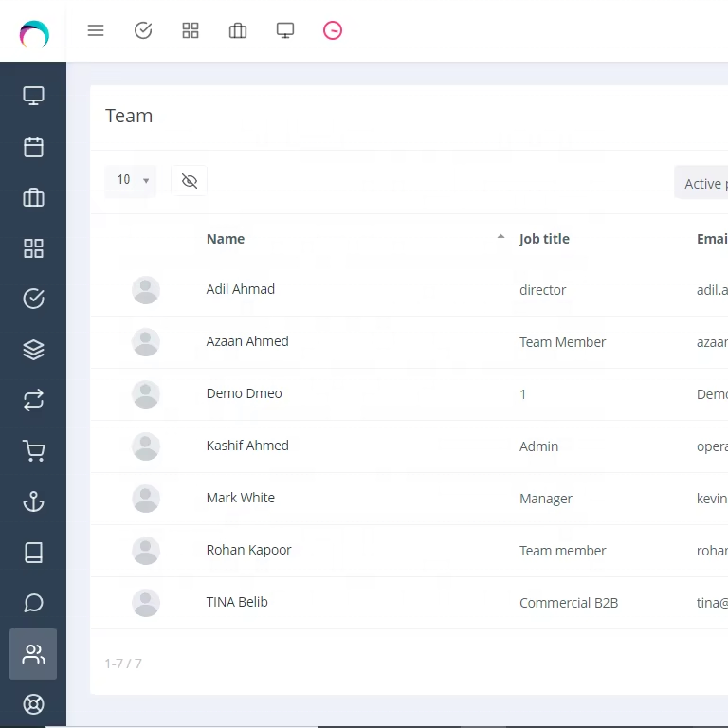The image size is (728, 728).
Task: Sort by the Name column header
Action: coord(226,239)
